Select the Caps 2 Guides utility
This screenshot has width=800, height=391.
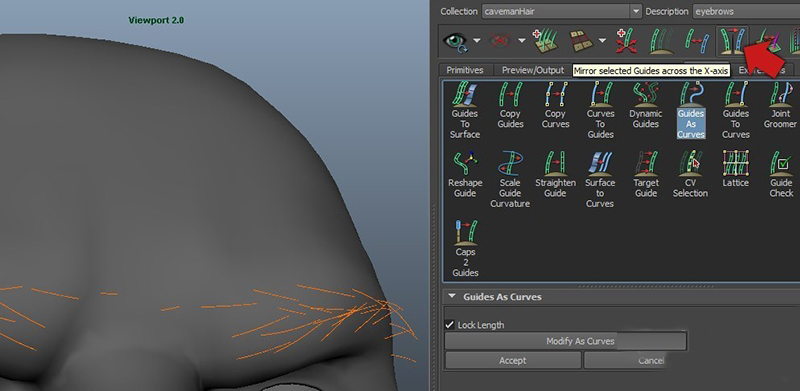tap(465, 248)
